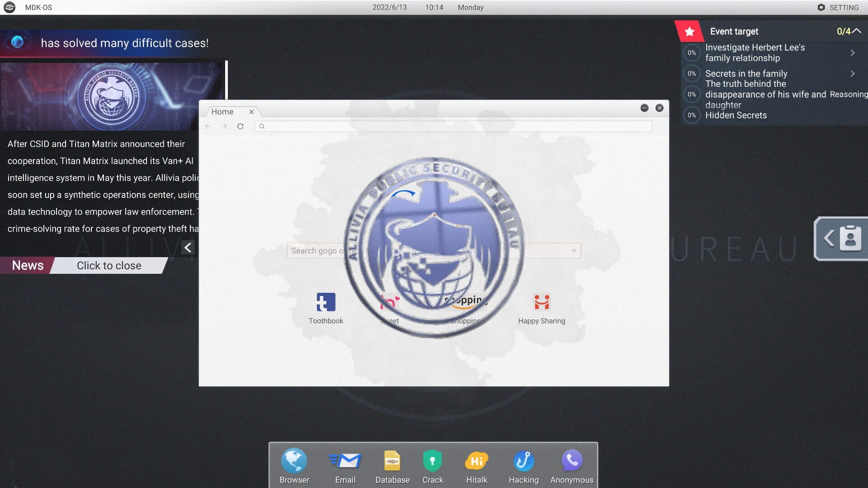Click the 10:14 clock in top bar

coord(434,7)
